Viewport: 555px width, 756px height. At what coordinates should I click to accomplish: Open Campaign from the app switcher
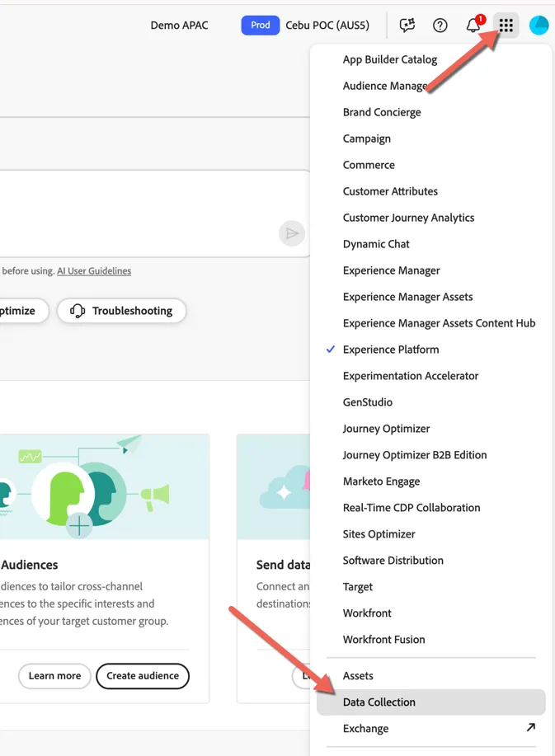click(x=367, y=139)
